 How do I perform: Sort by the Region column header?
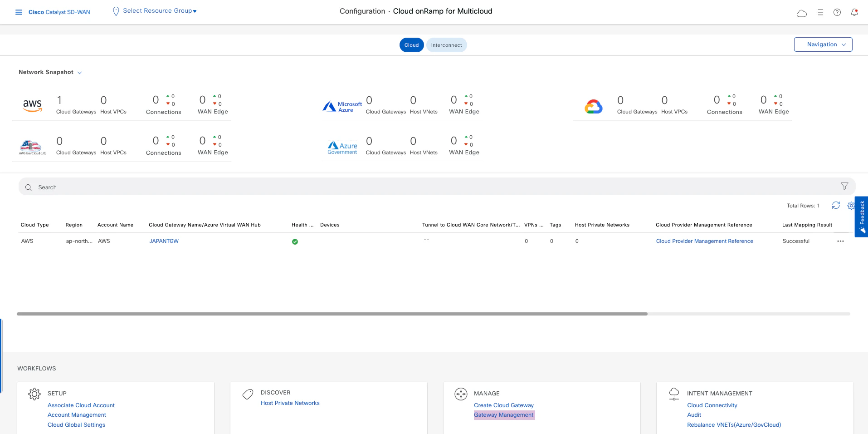[x=74, y=225]
